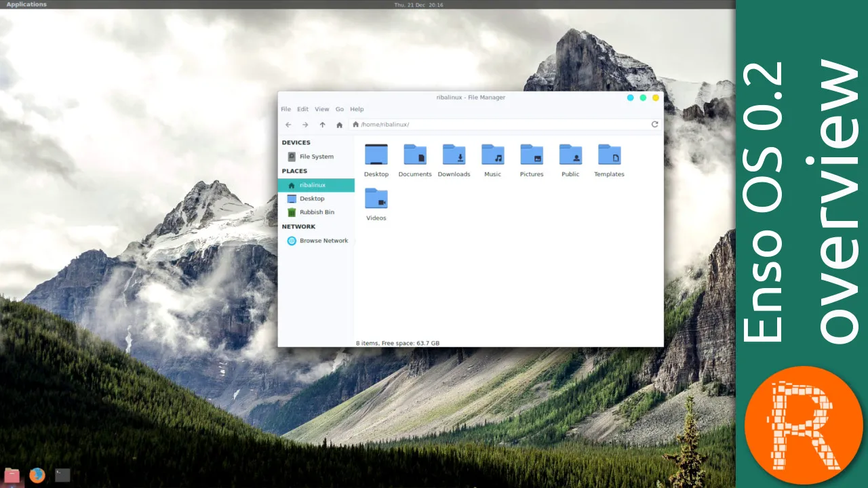
Task: Select the Templates folder icon
Action: [x=609, y=155]
